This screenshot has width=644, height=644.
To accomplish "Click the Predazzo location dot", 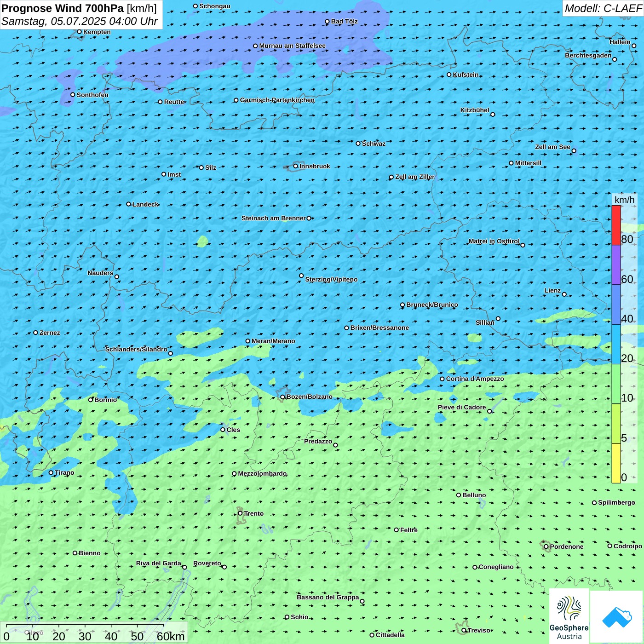I will 335,445.
